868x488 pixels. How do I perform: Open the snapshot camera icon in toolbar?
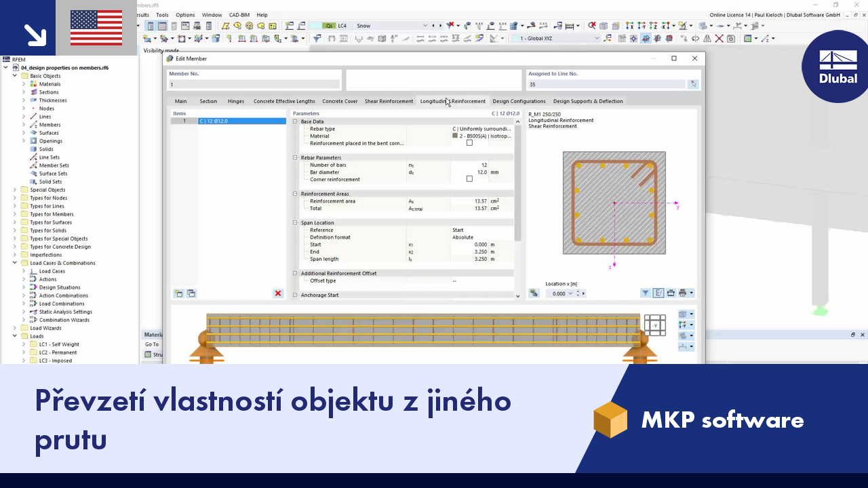click(x=731, y=39)
